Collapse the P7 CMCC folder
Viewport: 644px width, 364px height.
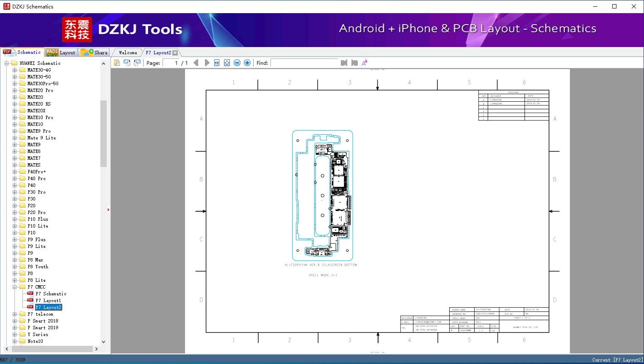click(x=14, y=287)
